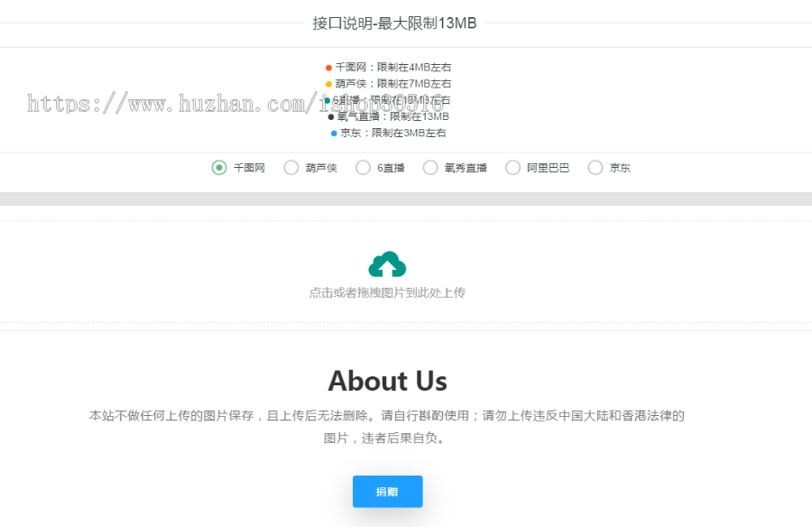Click the About Us heading

pos(387,381)
